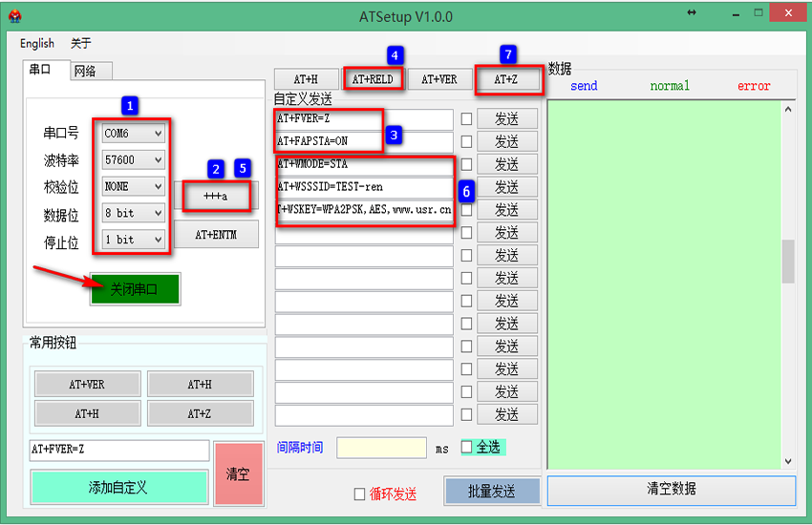Click the 间隔时间 interval input field
The image size is (812, 525).
tap(381, 448)
